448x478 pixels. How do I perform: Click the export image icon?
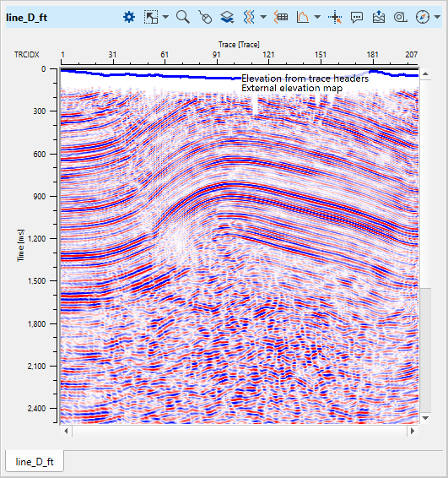coord(379,17)
